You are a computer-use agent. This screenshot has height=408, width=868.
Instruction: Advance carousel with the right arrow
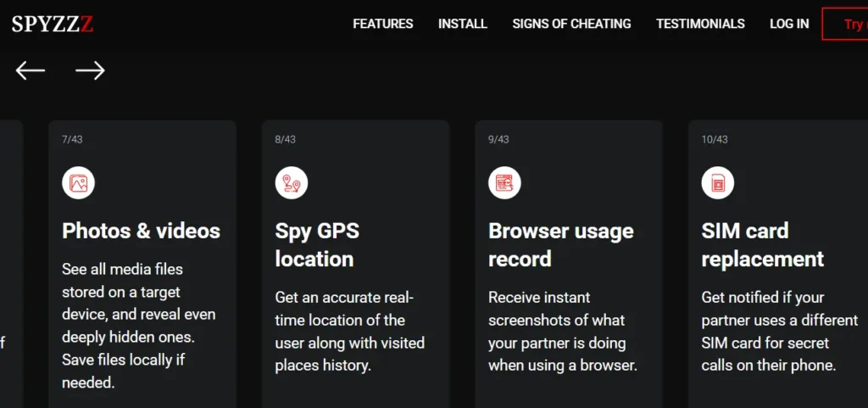tap(90, 70)
